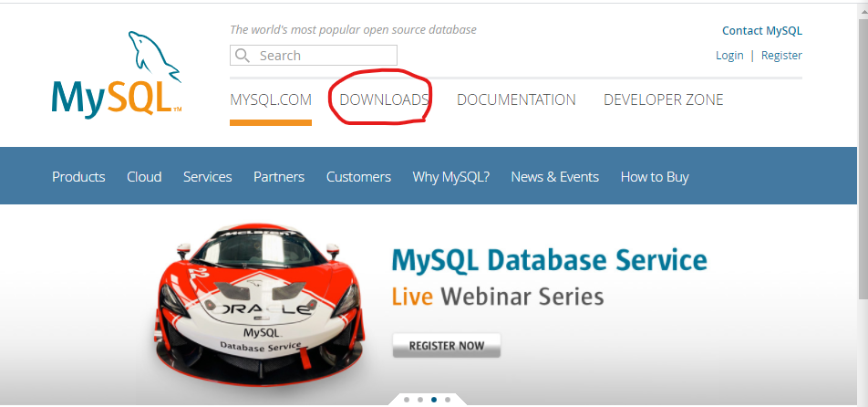Open the DEVELOPER ZONE tab
Viewport: 868px width, 407px height.
663,100
